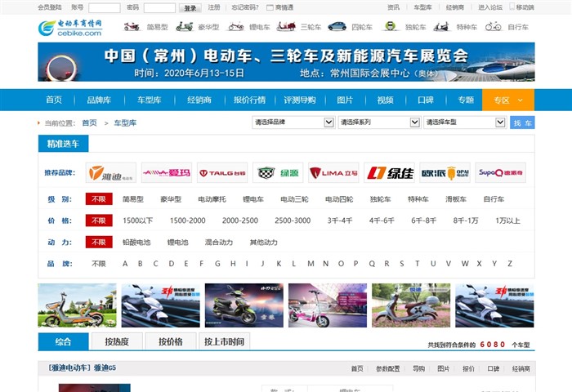Screen dimensions: 572x392
Task: Click the 商情通 icon in top bar
Action: pos(270,7)
